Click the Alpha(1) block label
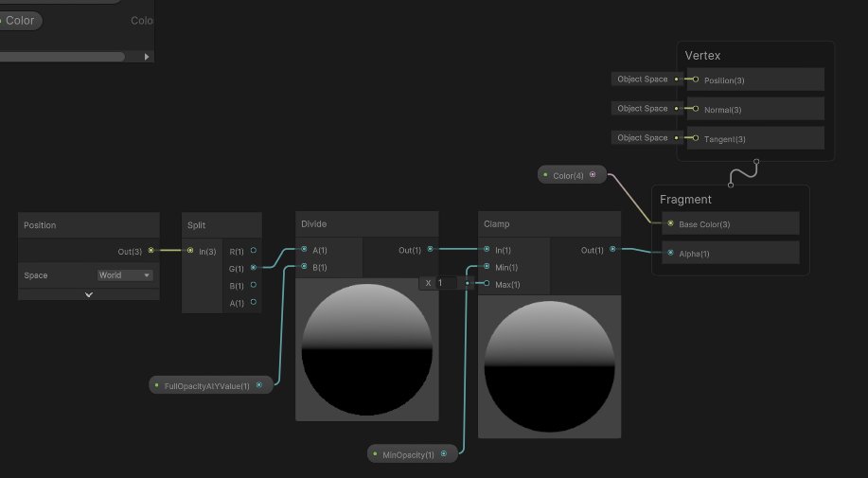868x478 pixels. point(694,254)
